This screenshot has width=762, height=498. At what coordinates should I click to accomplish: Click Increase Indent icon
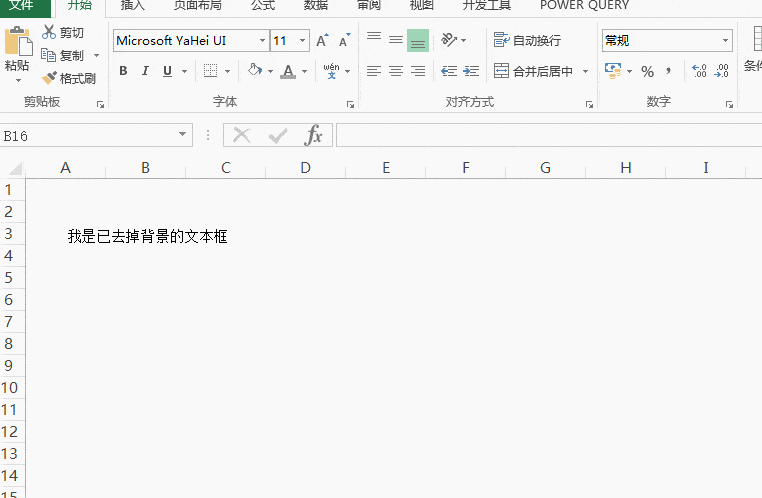[x=471, y=71]
